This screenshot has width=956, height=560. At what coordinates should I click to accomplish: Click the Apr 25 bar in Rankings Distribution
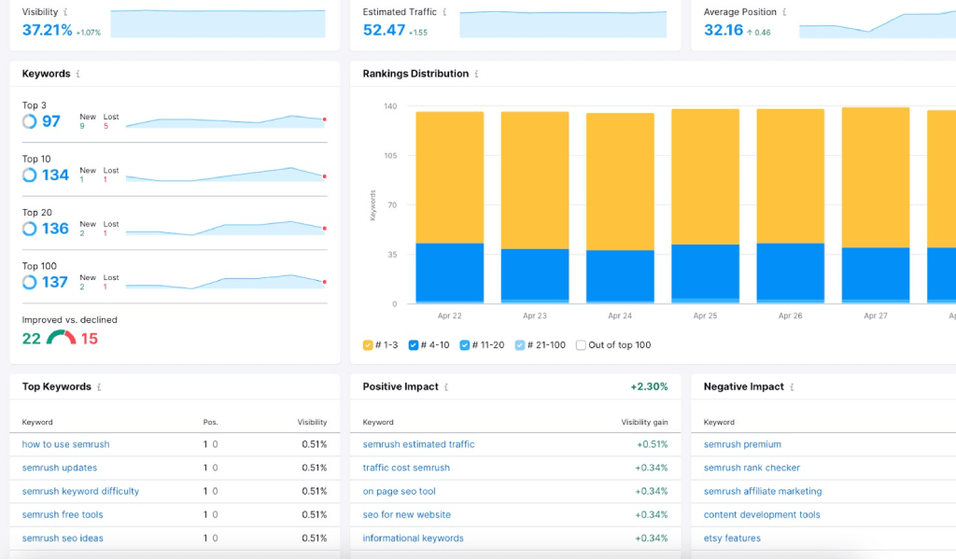(706, 206)
